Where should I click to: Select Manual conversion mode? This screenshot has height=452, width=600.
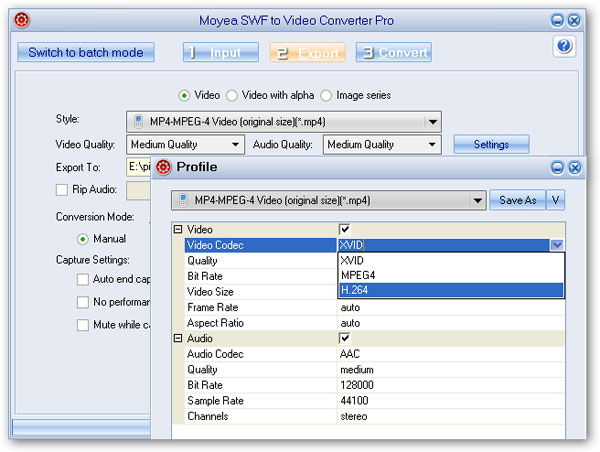tap(82, 239)
